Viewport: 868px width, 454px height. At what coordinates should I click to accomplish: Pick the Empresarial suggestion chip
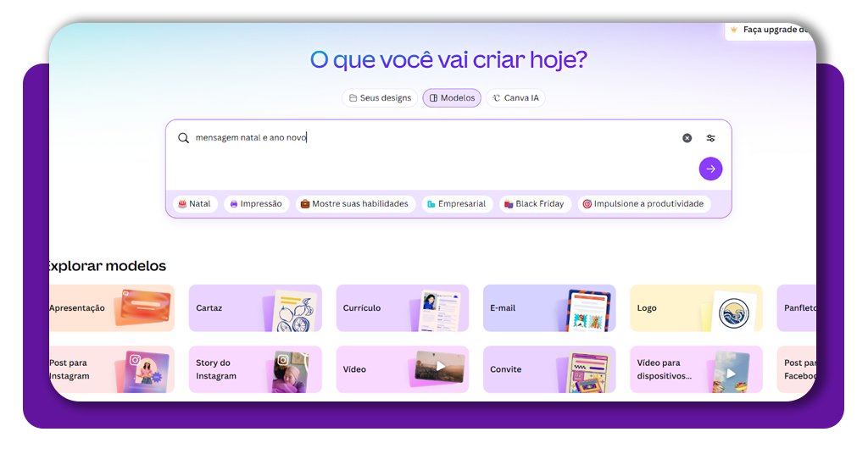457,204
